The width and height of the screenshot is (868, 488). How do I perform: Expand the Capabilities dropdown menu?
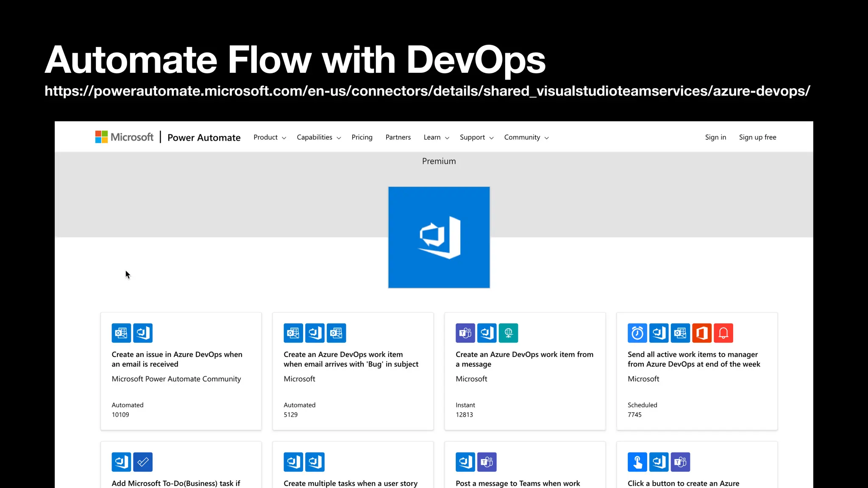319,137
